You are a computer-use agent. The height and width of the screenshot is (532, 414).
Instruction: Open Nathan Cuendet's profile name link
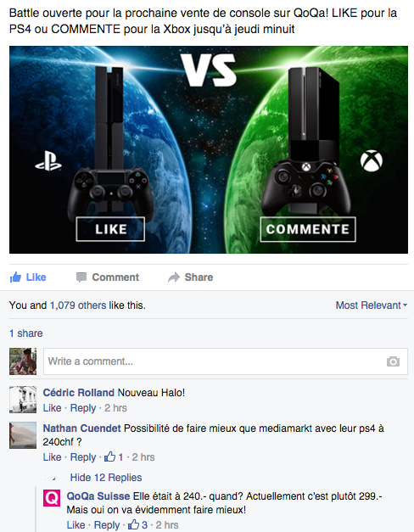pos(81,428)
